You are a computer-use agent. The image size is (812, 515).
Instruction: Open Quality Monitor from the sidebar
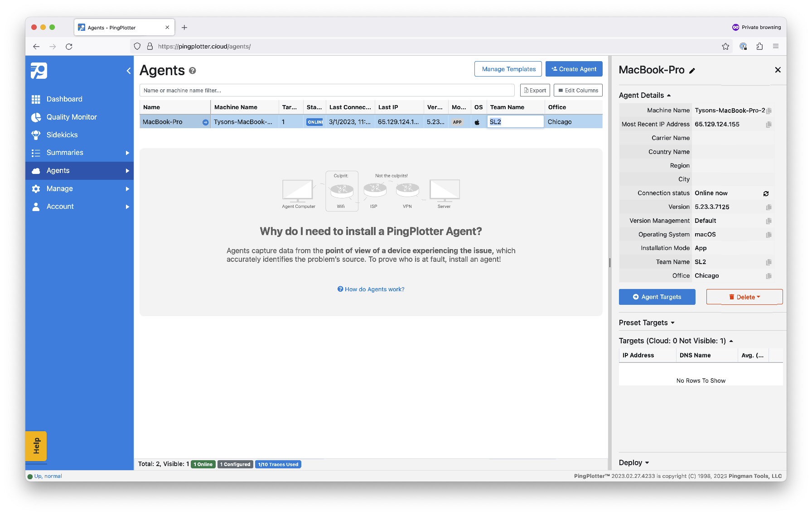click(72, 117)
